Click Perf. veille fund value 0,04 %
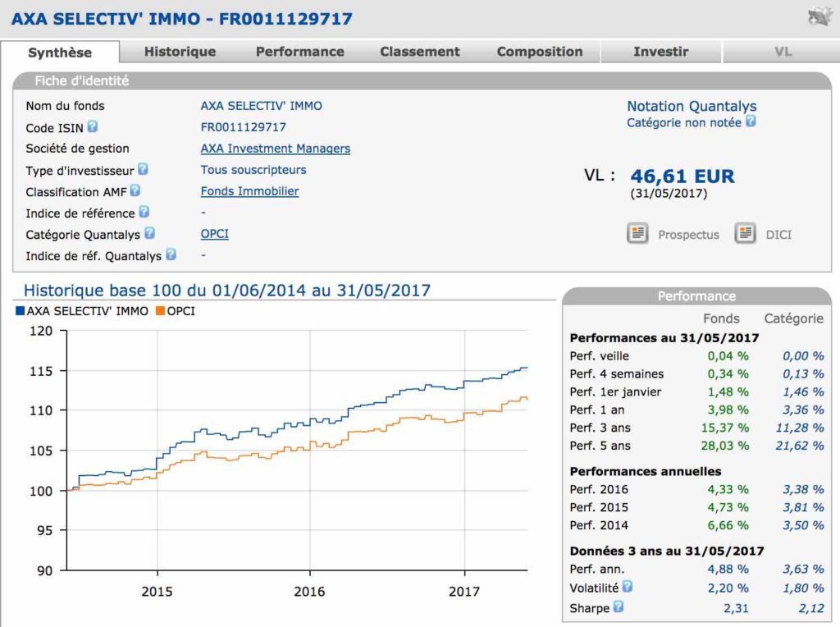 pos(728,356)
